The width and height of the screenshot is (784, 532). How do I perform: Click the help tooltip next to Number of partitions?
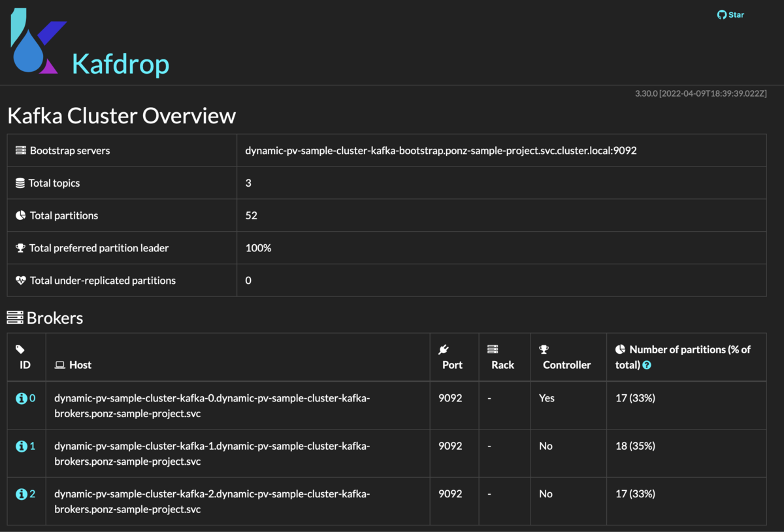(646, 365)
